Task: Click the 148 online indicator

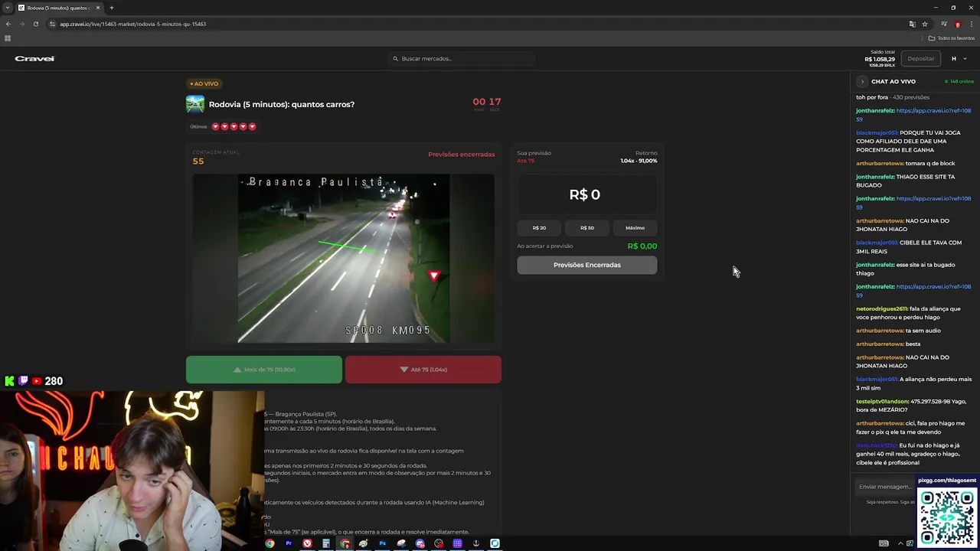Action: pos(959,81)
